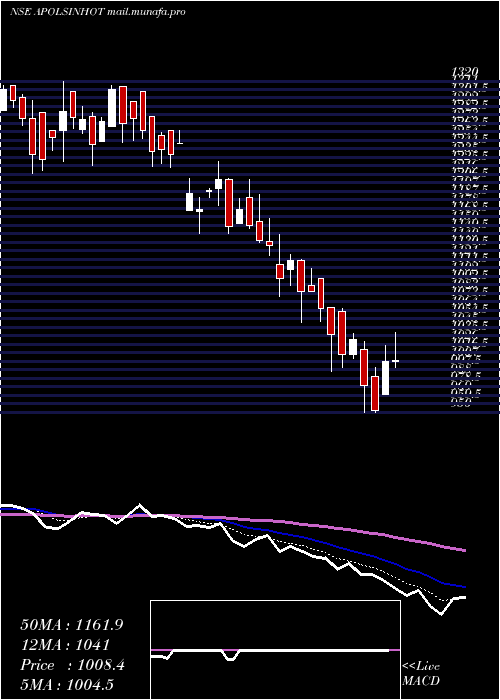Click the Price : 1008.4 value
The height and width of the screenshot is (700, 500).
pyautogui.click(x=72, y=665)
